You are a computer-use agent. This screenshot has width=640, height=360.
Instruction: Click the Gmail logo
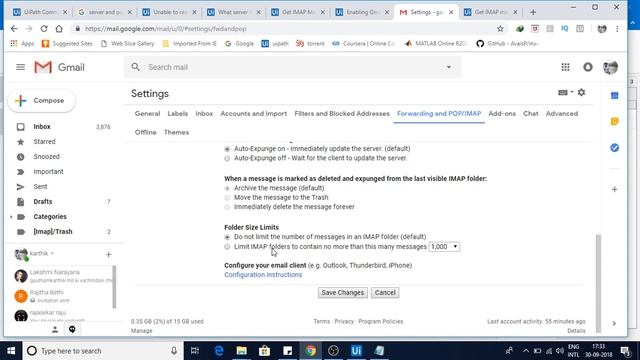(x=60, y=67)
